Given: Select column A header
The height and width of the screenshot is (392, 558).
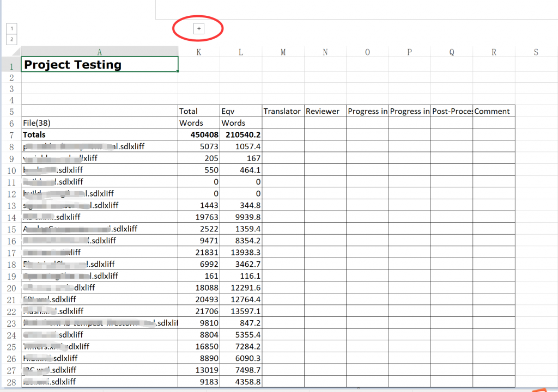Looking at the screenshot, I should tap(100, 52).
